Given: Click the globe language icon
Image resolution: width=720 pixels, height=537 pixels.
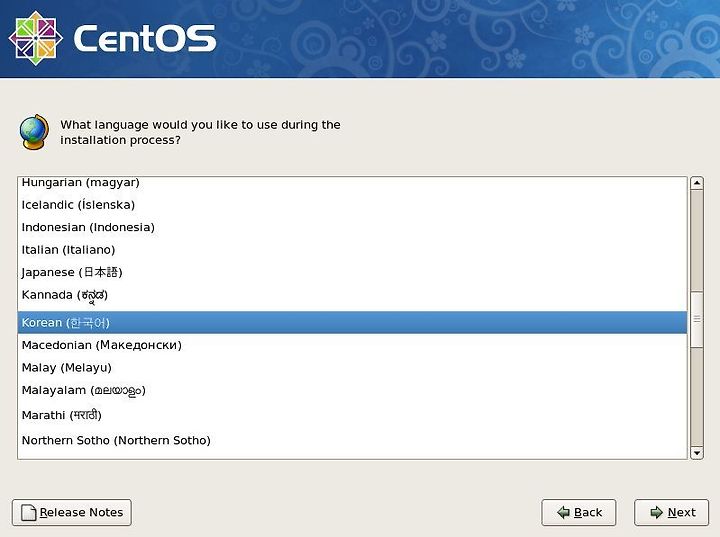Looking at the screenshot, I should pyautogui.click(x=34, y=132).
